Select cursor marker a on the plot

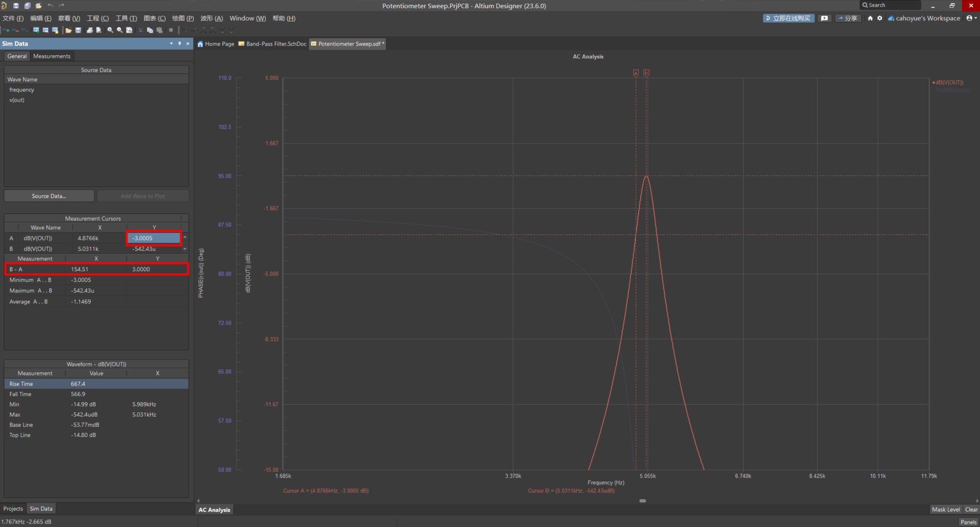636,73
